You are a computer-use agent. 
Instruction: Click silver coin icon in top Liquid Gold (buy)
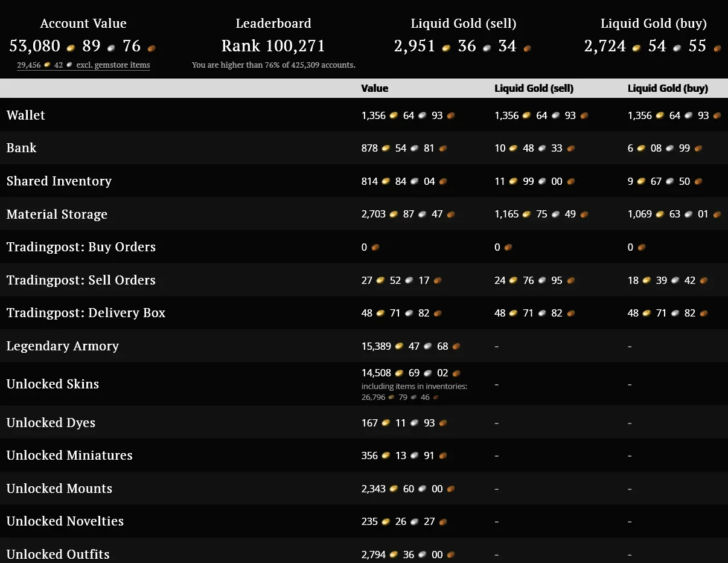pos(677,48)
